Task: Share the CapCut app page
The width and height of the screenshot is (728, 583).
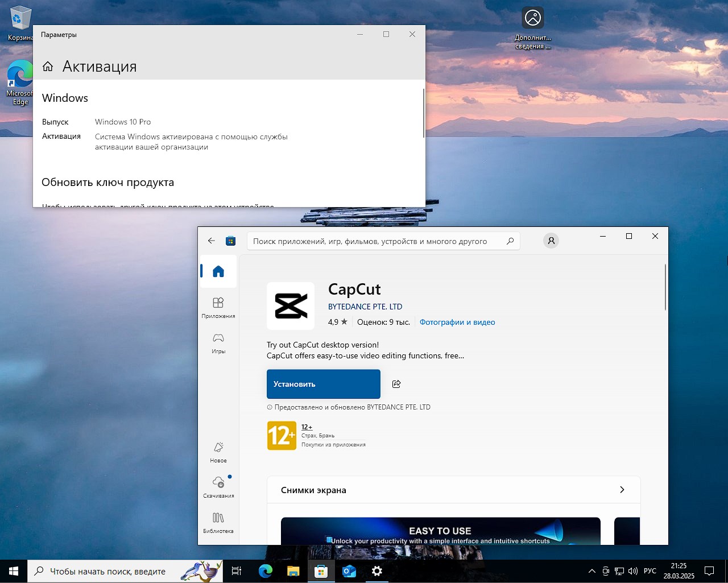Action: (396, 384)
